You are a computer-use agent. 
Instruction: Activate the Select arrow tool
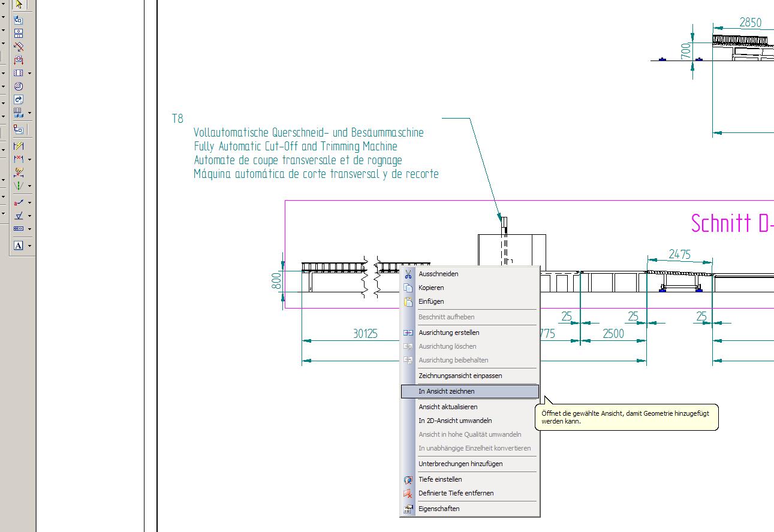pyautogui.click(x=19, y=4)
